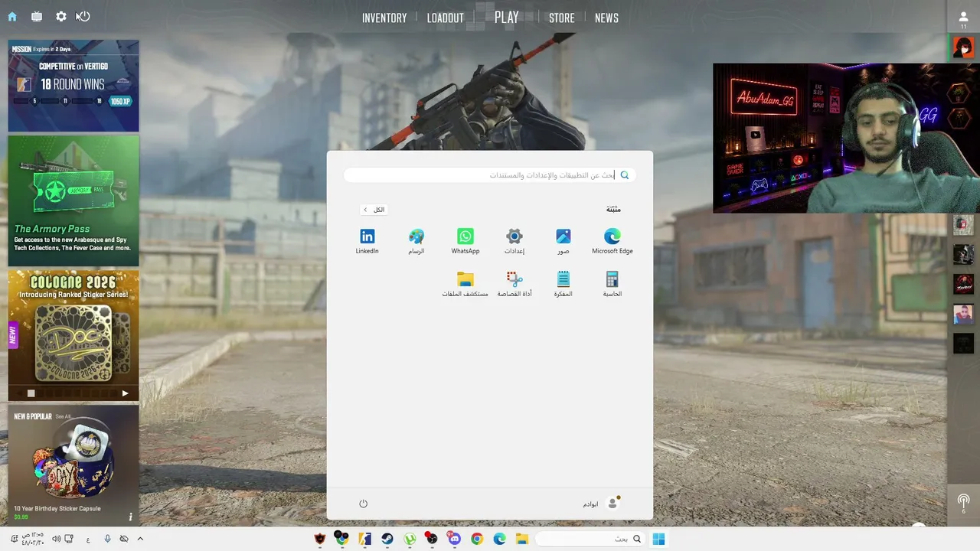This screenshot has width=980, height=551.
Task: Open the NEWS tab
Action: tap(606, 18)
